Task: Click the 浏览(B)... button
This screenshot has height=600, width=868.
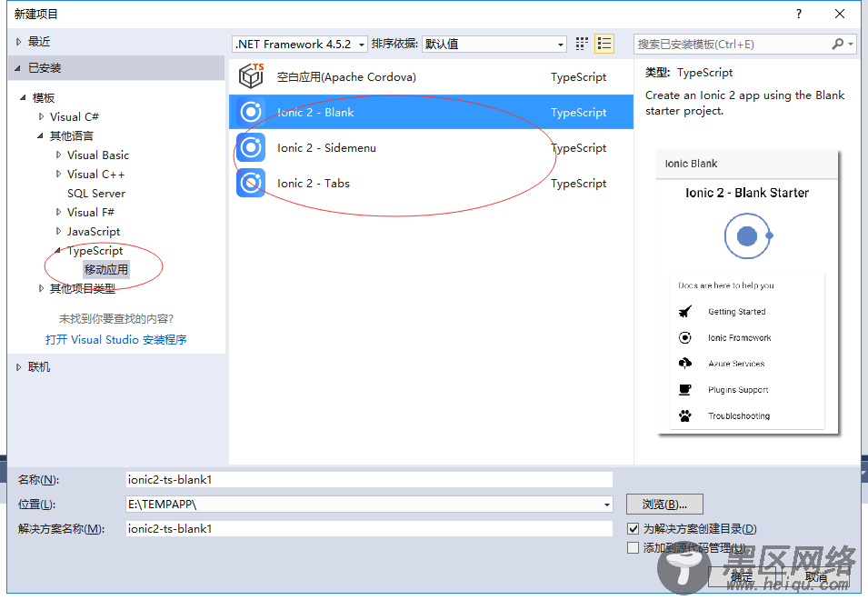Action: click(664, 505)
